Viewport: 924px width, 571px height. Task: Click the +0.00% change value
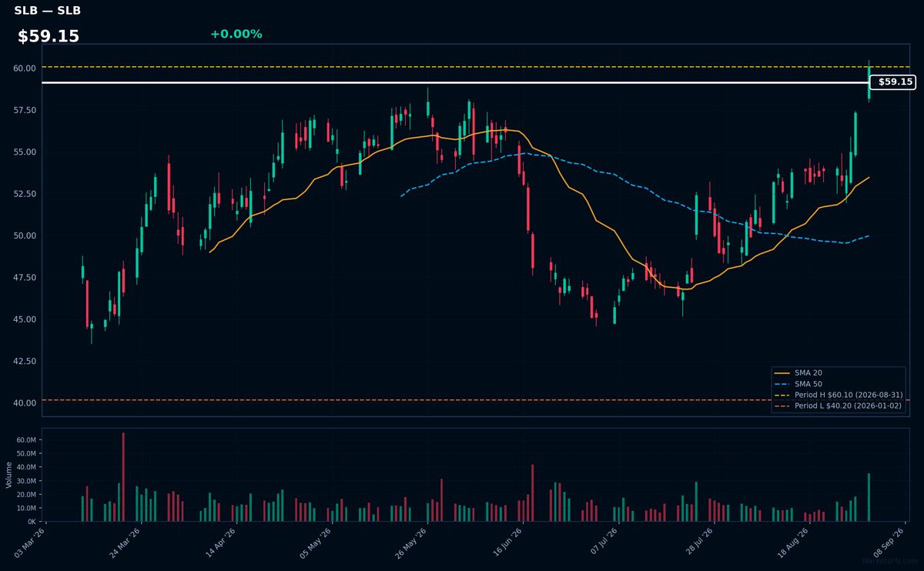point(236,34)
